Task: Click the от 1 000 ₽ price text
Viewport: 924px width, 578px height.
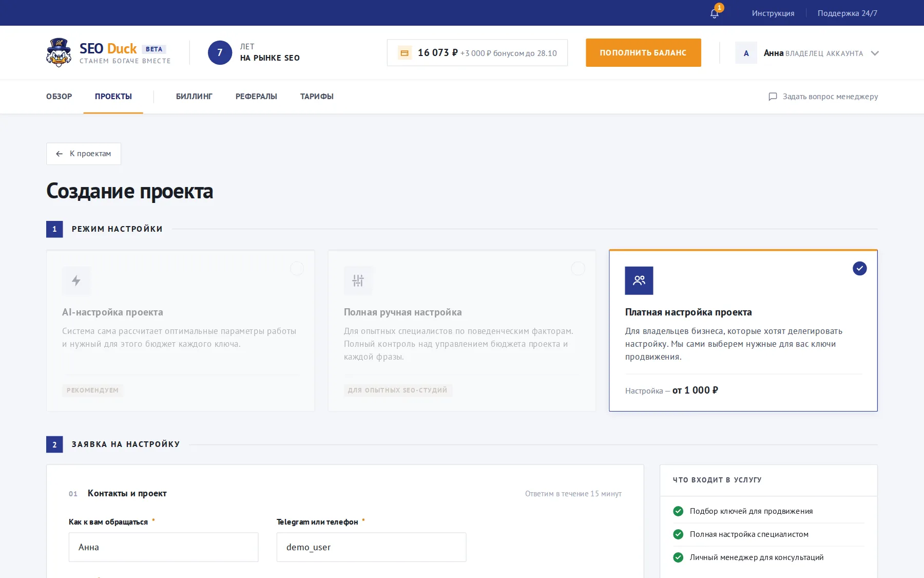Action: click(x=695, y=390)
